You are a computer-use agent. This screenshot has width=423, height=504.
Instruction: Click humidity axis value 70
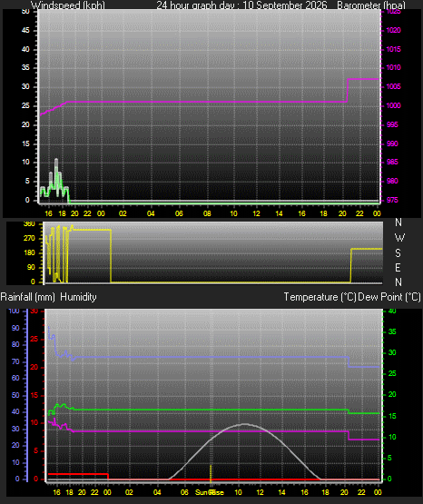pos(15,361)
